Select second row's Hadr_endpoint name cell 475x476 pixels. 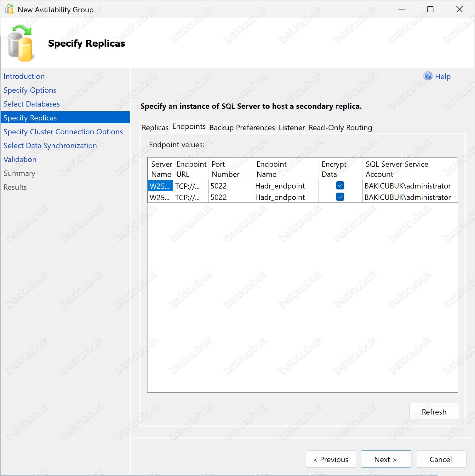286,197
